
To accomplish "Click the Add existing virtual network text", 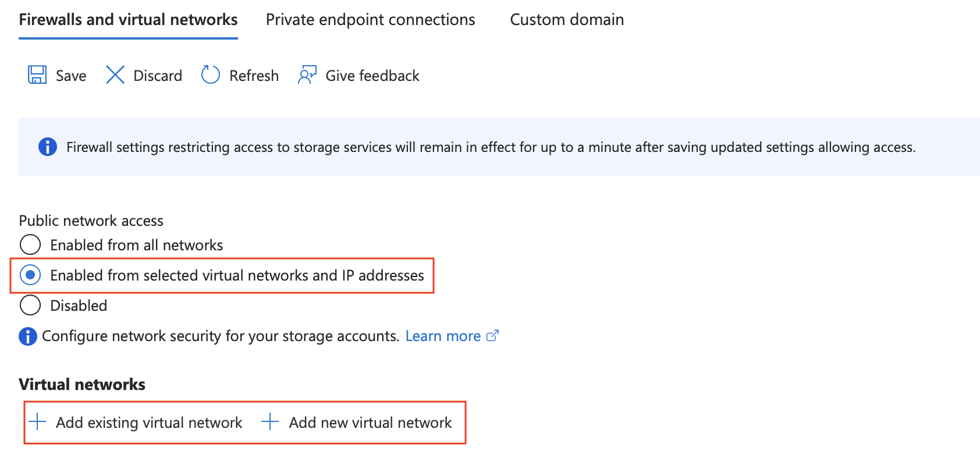I will (x=149, y=423).
